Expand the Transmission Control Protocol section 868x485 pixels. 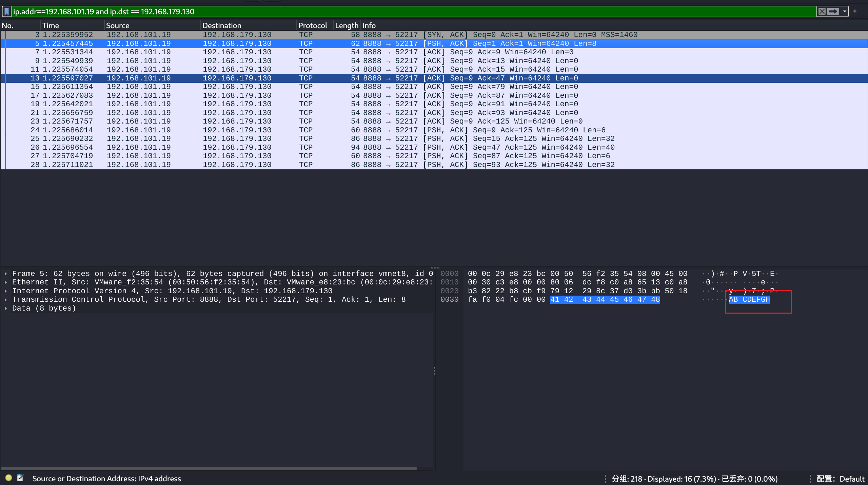coord(6,299)
